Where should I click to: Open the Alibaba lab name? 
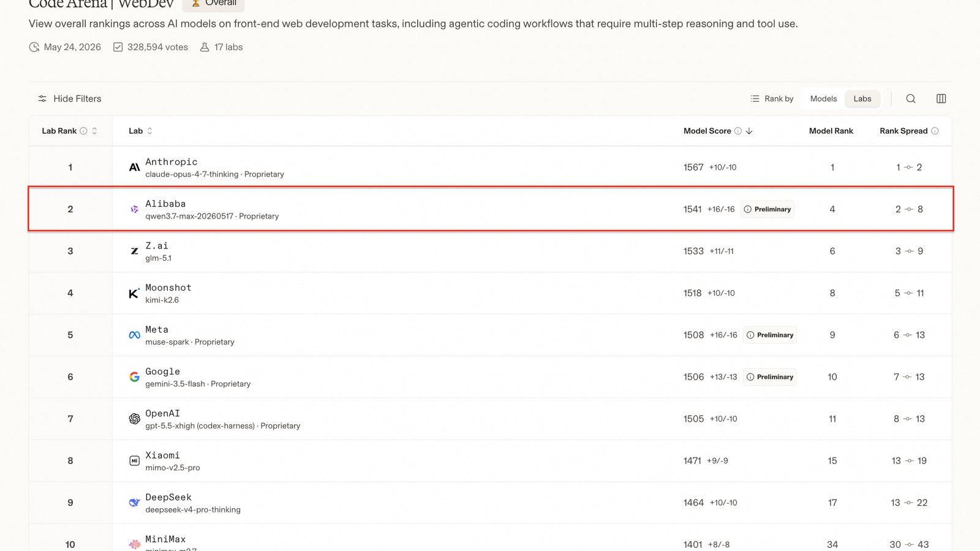pyautogui.click(x=165, y=204)
